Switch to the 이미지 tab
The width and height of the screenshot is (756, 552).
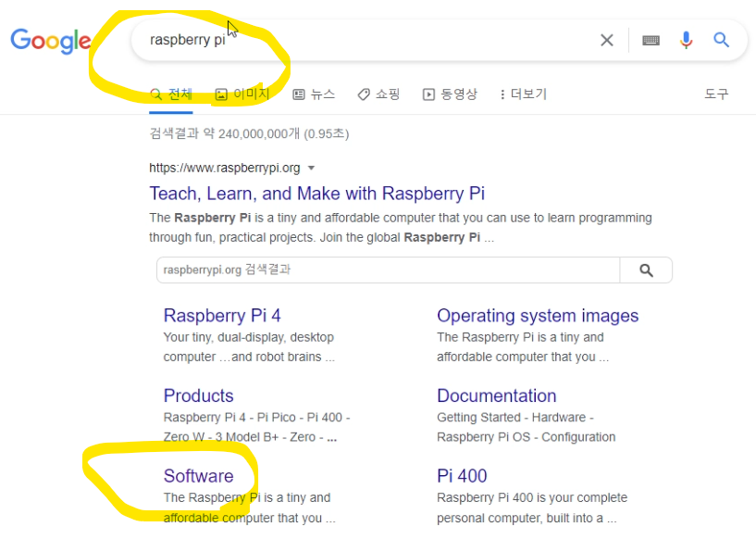pyautogui.click(x=242, y=94)
